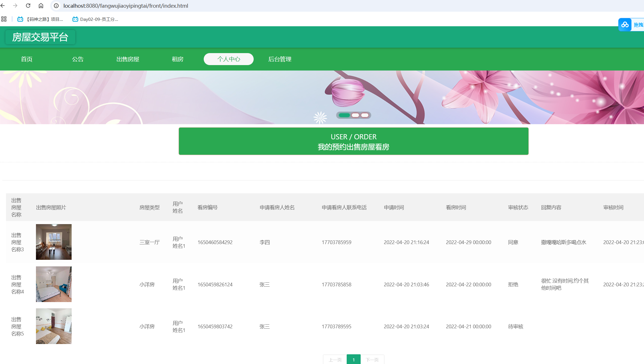Image resolution: width=644 pixels, height=364 pixels.
Task: Open the Day02-09-员工分 bookmark
Action: coord(95,19)
